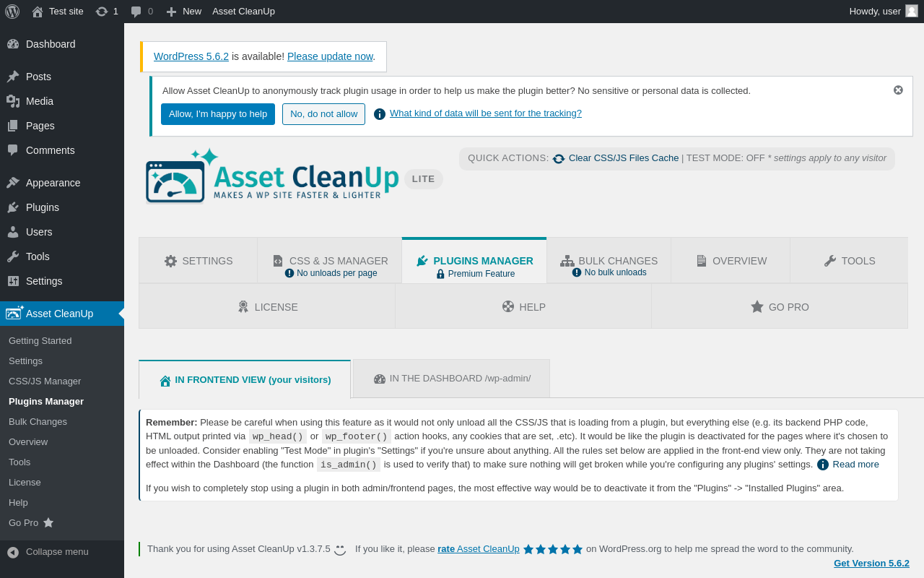
Task: Click the Users person icon
Action: click(x=13, y=232)
